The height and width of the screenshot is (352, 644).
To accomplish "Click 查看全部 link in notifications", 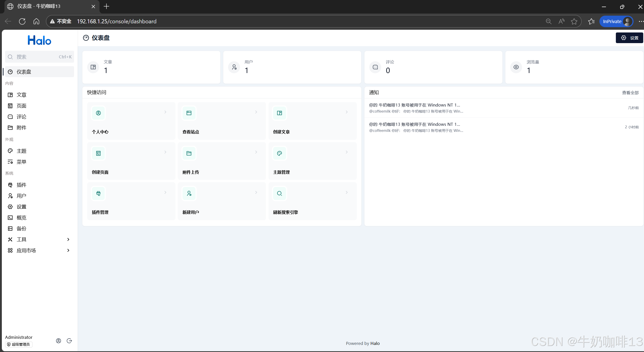I will tap(630, 93).
